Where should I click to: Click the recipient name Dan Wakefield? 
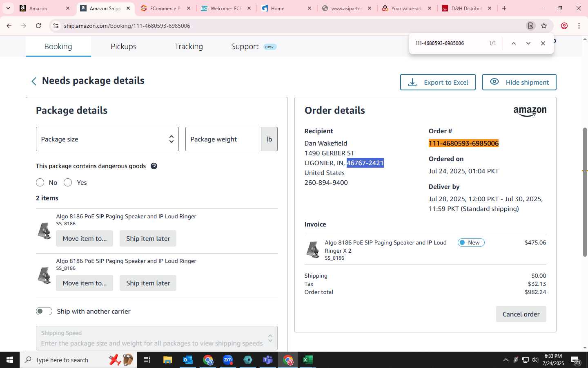coord(326,143)
